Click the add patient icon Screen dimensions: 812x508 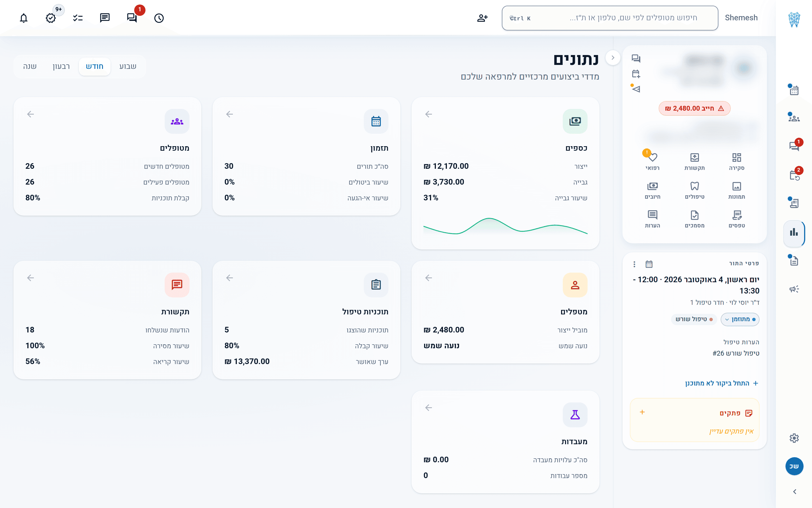[x=482, y=18]
